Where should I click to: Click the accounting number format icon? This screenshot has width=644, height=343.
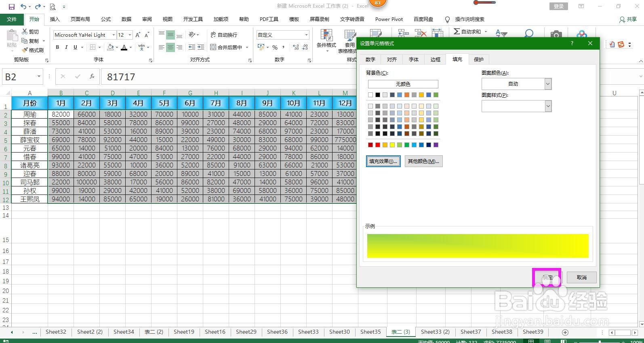click(261, 47)
